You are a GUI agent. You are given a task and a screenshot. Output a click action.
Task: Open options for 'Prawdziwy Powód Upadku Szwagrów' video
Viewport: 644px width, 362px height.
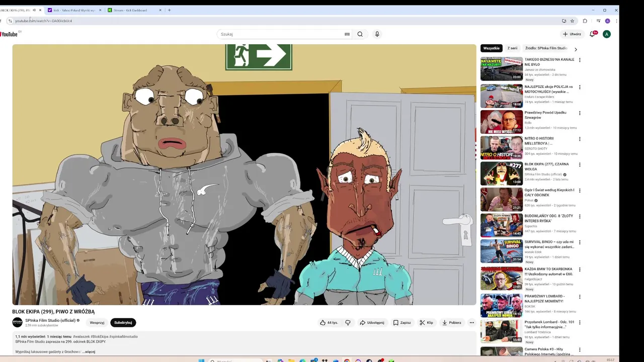(x=580, y=113)
